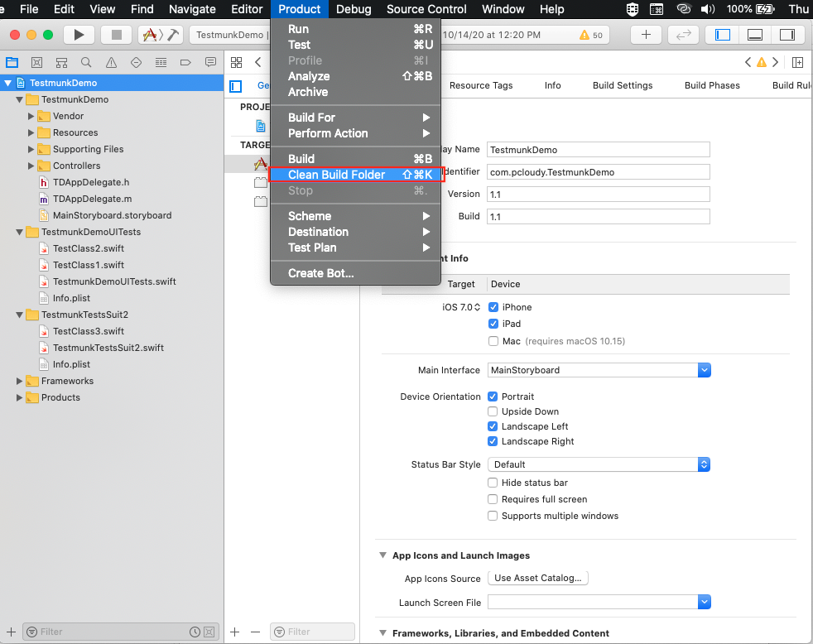
Task: Open the Build For submenu
Action: point(356,118)
